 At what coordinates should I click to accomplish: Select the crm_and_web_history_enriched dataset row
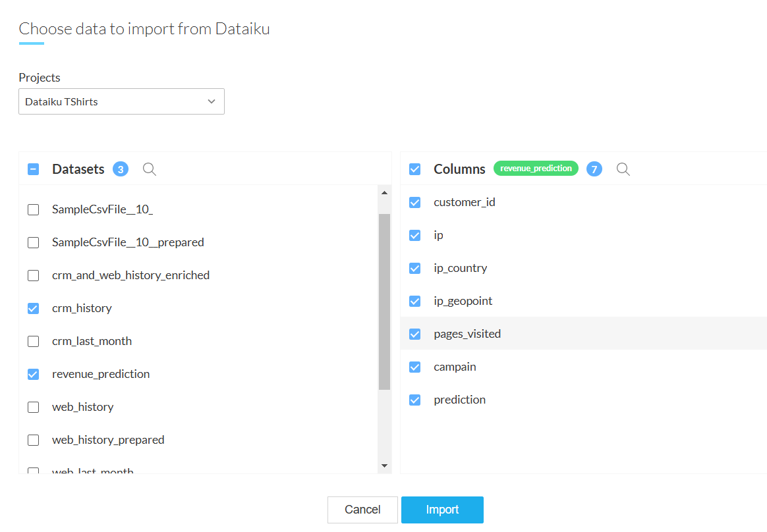[130, 275]
